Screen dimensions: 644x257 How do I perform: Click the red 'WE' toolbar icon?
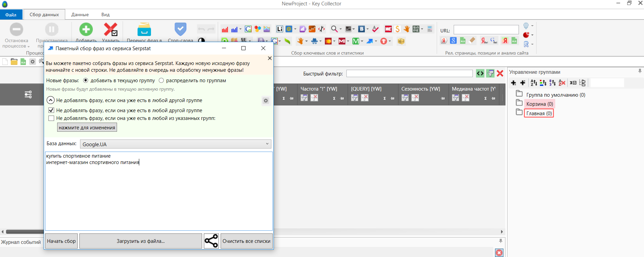[388, 29]
